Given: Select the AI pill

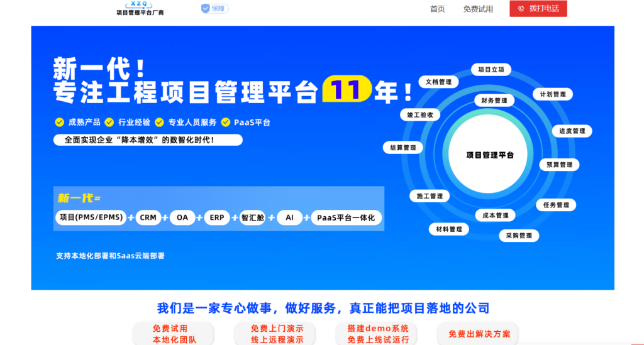Looking at the screenshot, I should pos(289,217).
